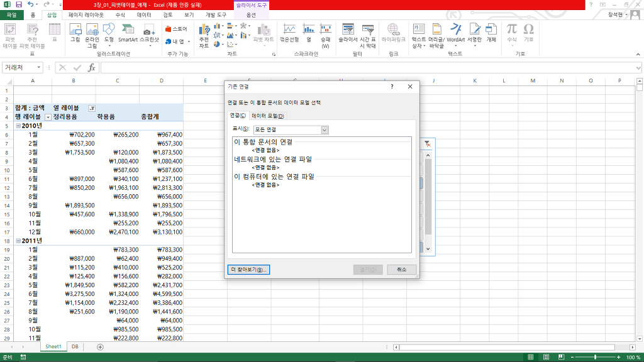Click the zoom in plus button
Image resolution: width=644 pixels, height=362 pixels.
619,357
